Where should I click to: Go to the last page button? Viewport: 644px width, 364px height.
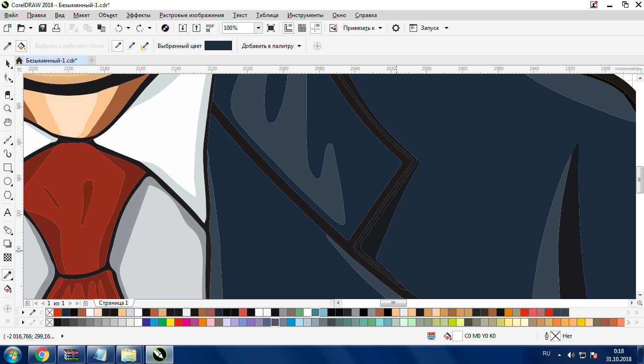click(78, 303)
